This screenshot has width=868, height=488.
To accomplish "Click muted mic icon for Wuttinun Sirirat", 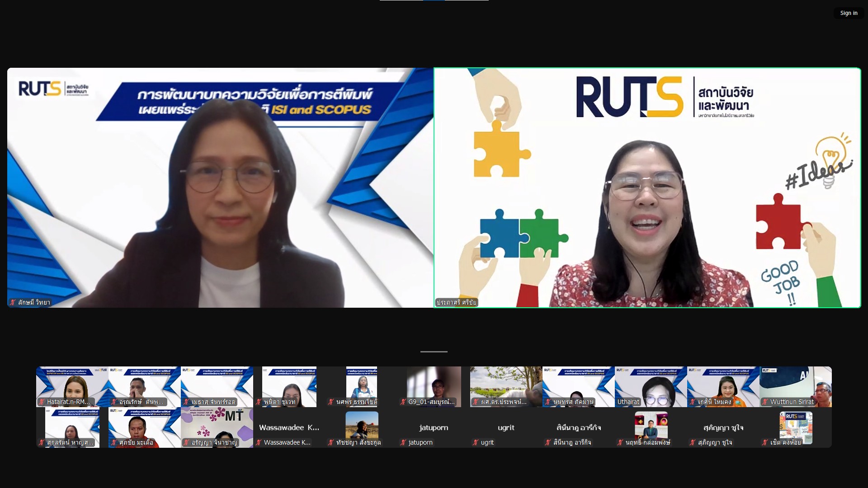I will (x=765, y=402).
